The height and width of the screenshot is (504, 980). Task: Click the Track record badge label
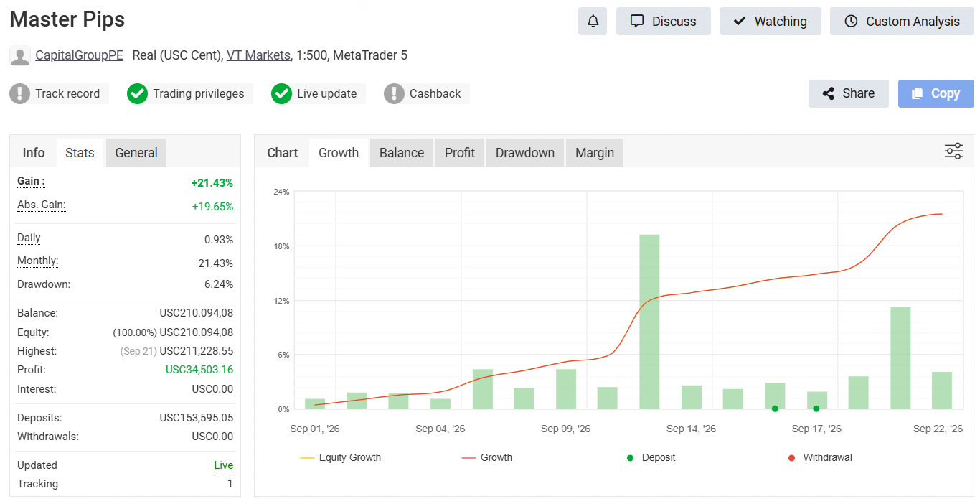point(67,93)
